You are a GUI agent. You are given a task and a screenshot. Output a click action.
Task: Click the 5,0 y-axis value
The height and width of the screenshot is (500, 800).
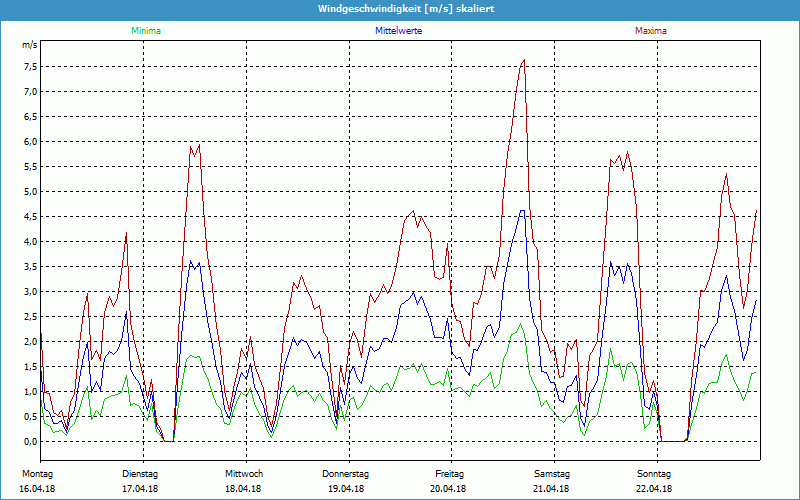pyautogui.click(x=30, y=192)
